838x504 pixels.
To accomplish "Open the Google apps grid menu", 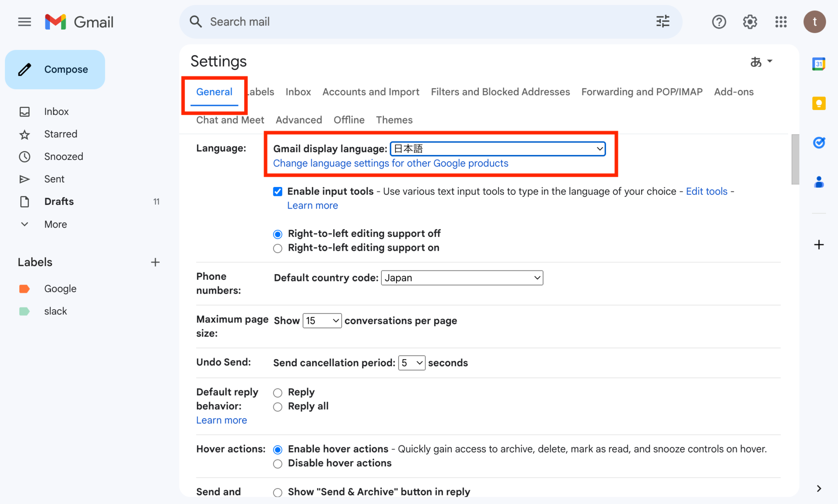I will tap(781, 22).
